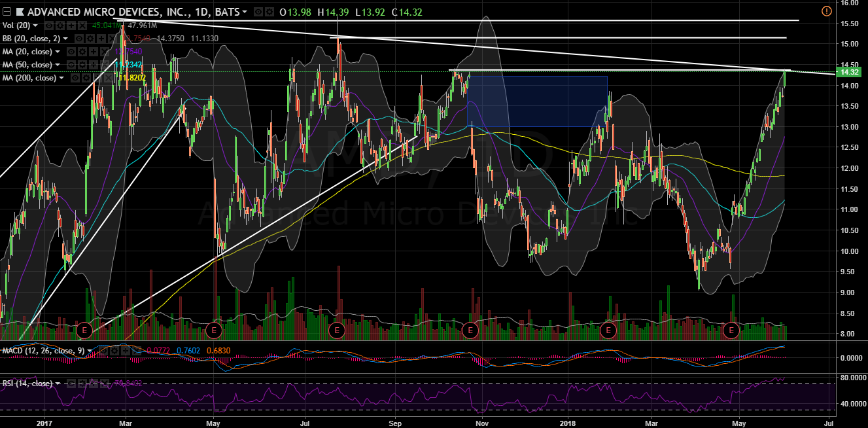Select the blue shaded rectangle drawing
Image resolution: width=868 pixels, height=428 pixels.
[x=537, y=101]
